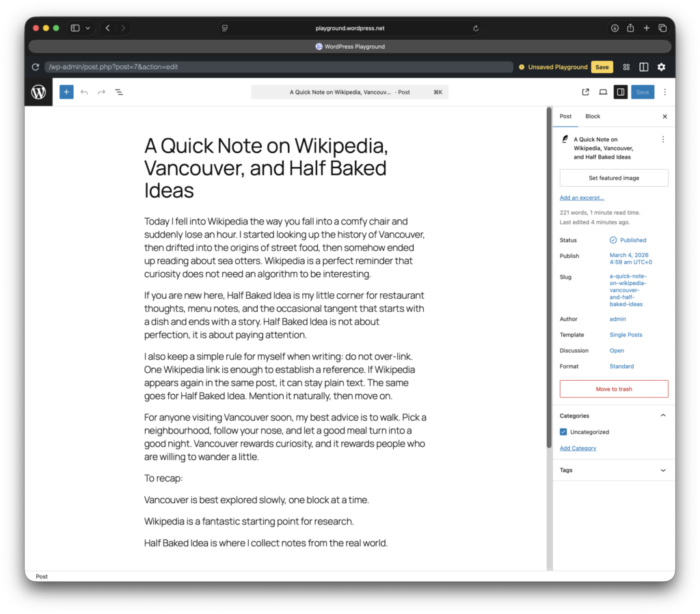Image resolution: width=700 pixels, height=614 pixels.
Task: Select the Post tab in sidebar
Action: (565, 116)
